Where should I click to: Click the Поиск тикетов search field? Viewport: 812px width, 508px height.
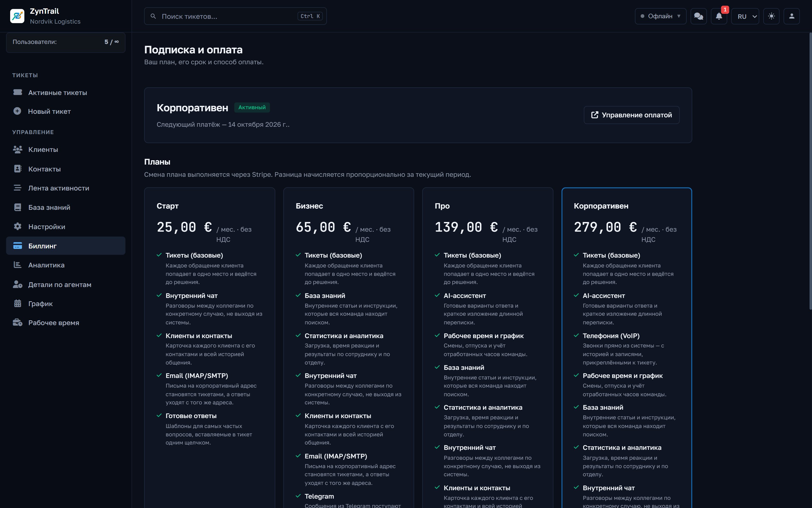pyautogui.click(x=235, y=16)
